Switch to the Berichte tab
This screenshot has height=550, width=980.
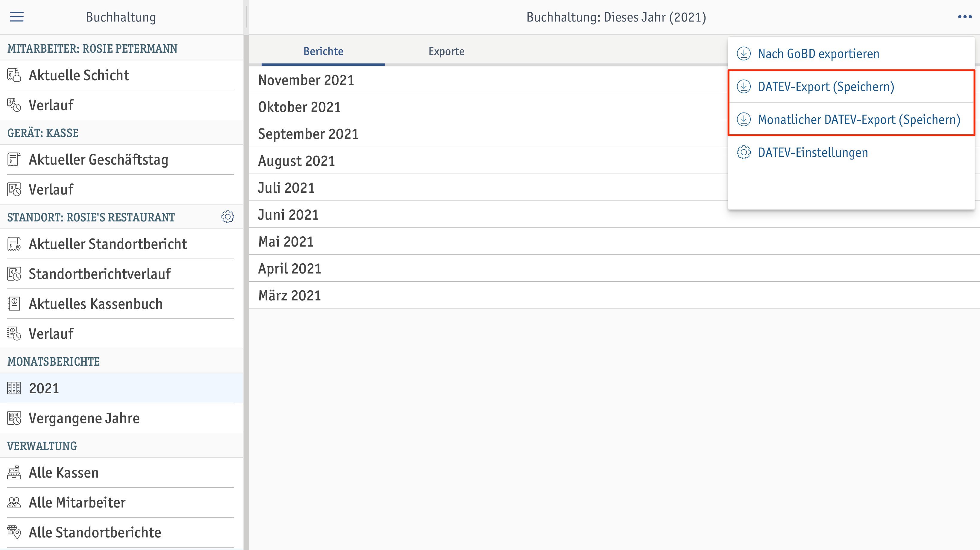point(323,51)
